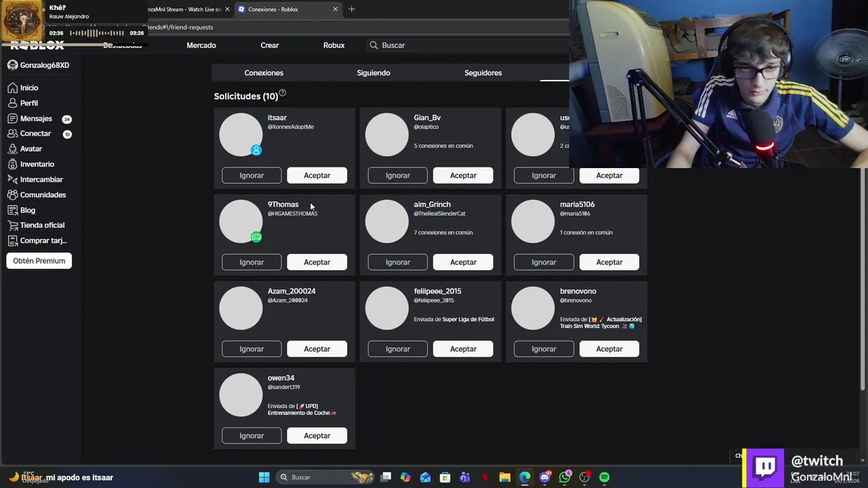This screenshot has height=488, width=868.
Task: Ignore itsaar's connection request
Action: 252,176
